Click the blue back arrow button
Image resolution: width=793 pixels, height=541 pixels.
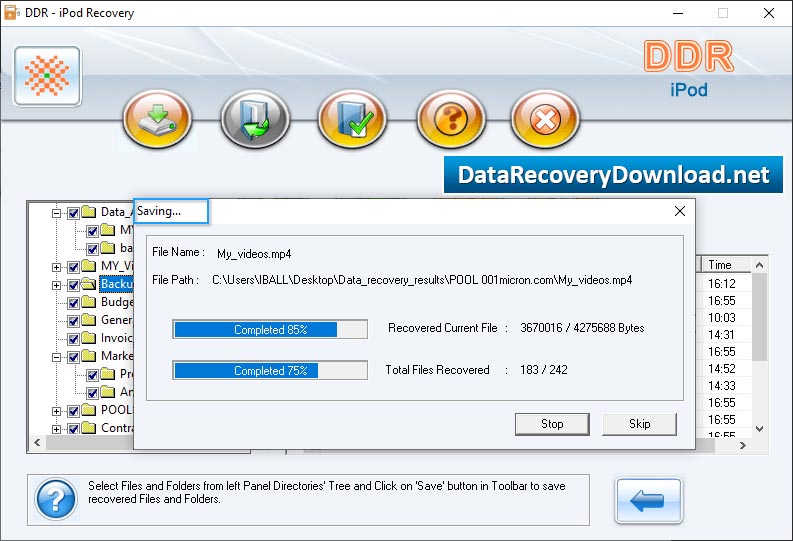(648, 500)
